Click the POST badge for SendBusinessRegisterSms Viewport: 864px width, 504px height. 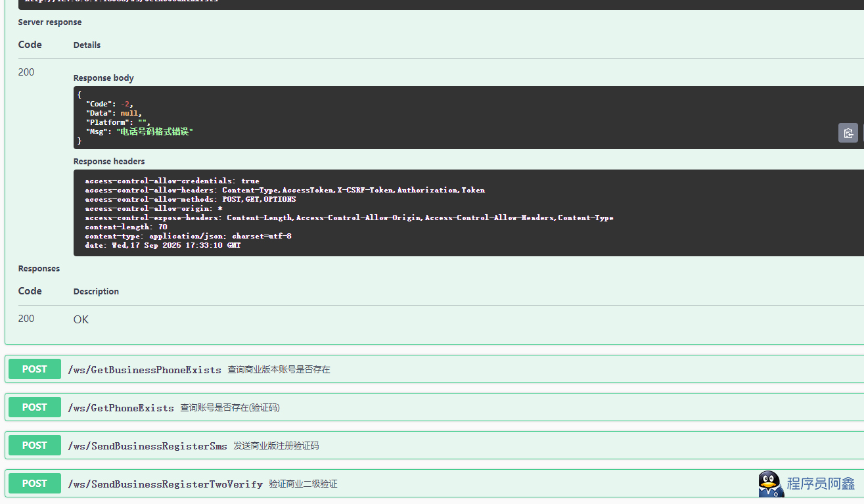tap(35, 446)
